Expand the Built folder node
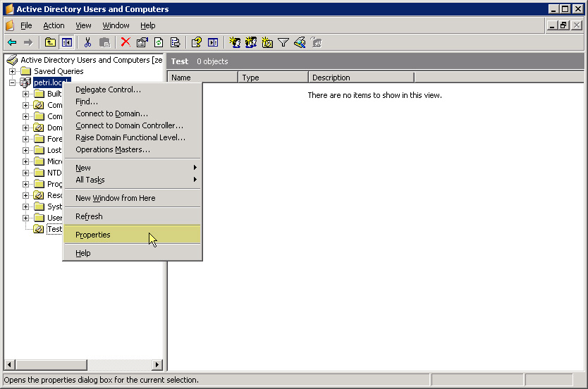 [x=25, y=94]
